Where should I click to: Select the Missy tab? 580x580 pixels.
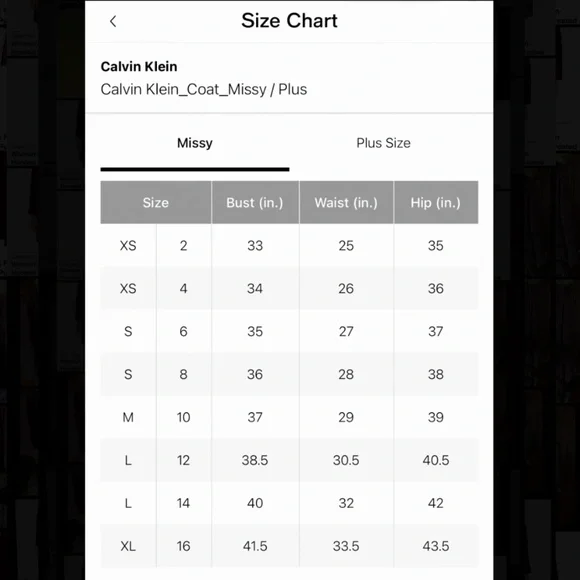tap(195, 143)
